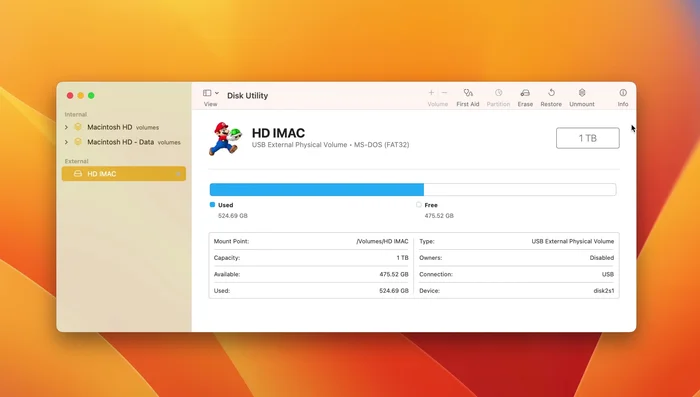Click the Device value disk2s1
Screen dimensions: 700x397
[604, 291]
